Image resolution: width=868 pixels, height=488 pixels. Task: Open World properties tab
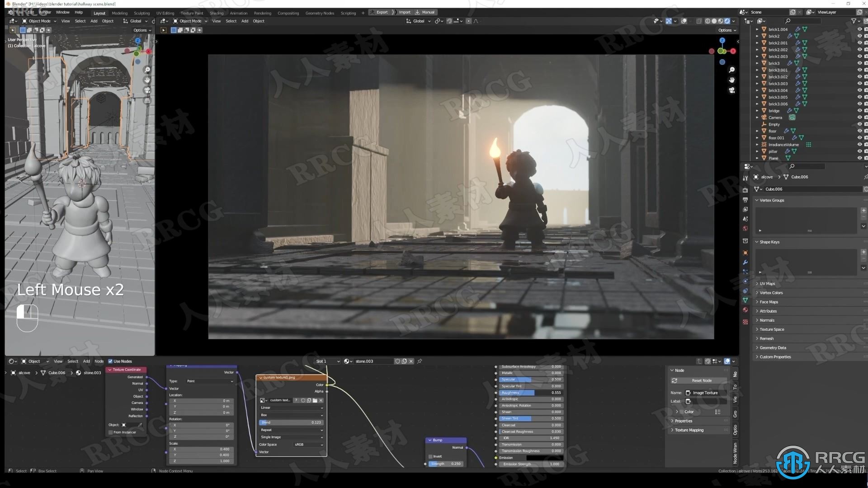pyautogui.click(x=745, y=229)
